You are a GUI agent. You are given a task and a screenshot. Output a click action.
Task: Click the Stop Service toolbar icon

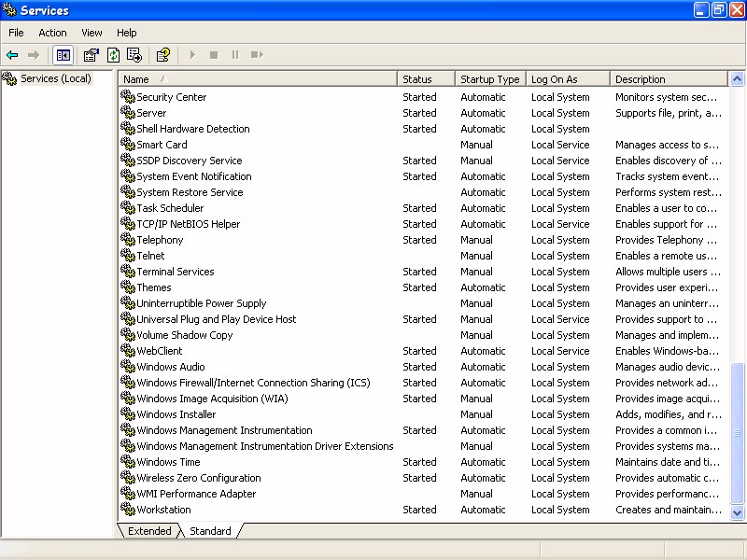point(214,55)
